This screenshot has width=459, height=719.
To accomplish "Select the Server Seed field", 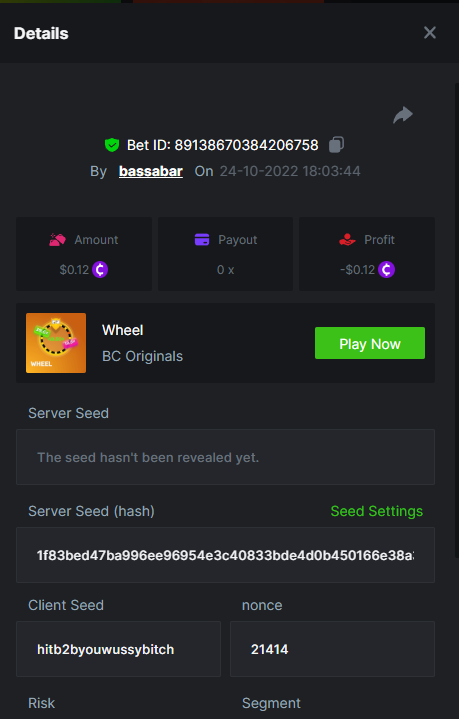I will click(x=225, y=457).
